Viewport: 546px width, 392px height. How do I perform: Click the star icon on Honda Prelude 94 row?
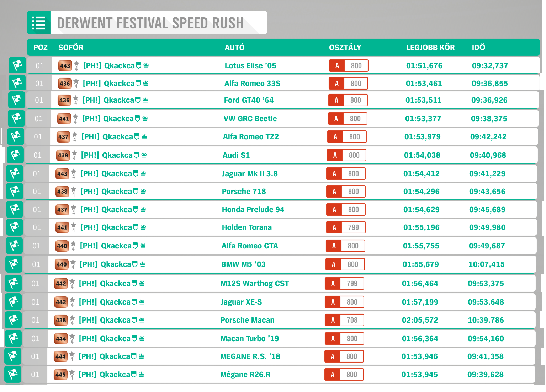(74, 208)
